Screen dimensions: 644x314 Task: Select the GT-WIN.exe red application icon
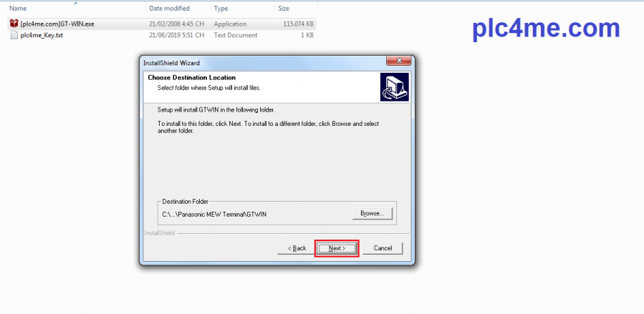click(x=14, y=24)
